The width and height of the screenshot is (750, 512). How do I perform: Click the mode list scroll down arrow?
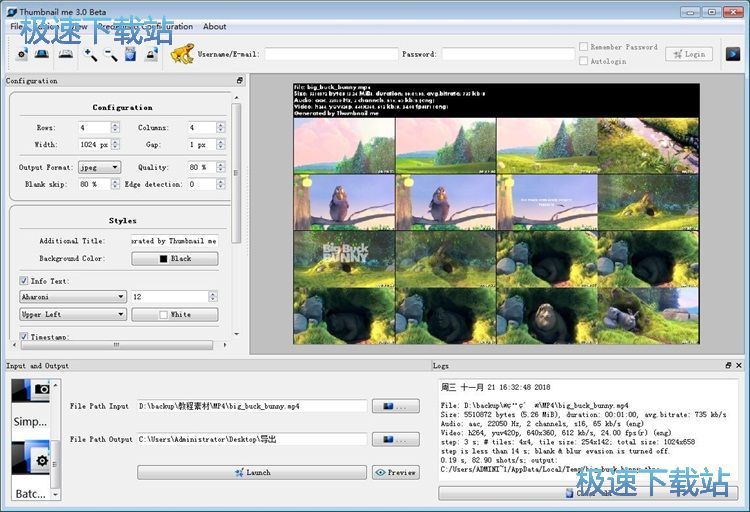click(x=55, y=494)
